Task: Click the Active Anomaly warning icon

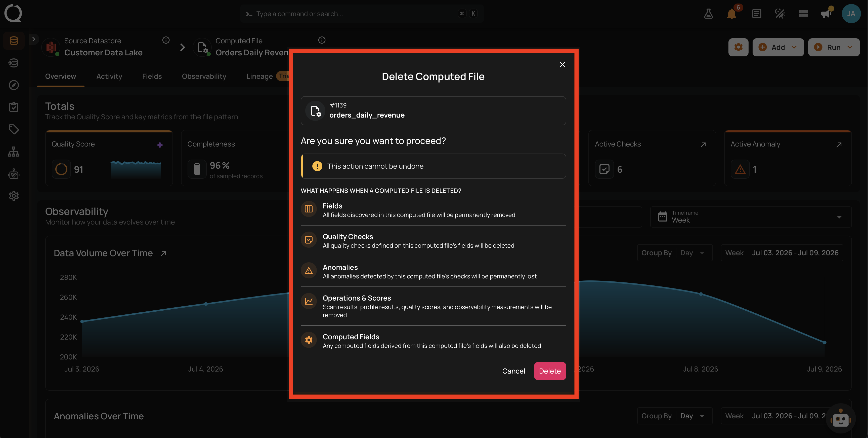Action: coord(740,169)
